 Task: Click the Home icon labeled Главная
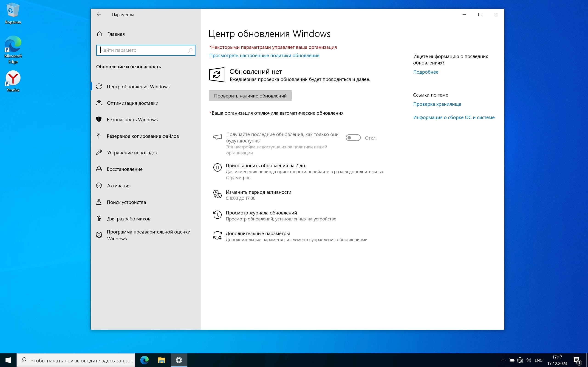(x=99, y=34)
